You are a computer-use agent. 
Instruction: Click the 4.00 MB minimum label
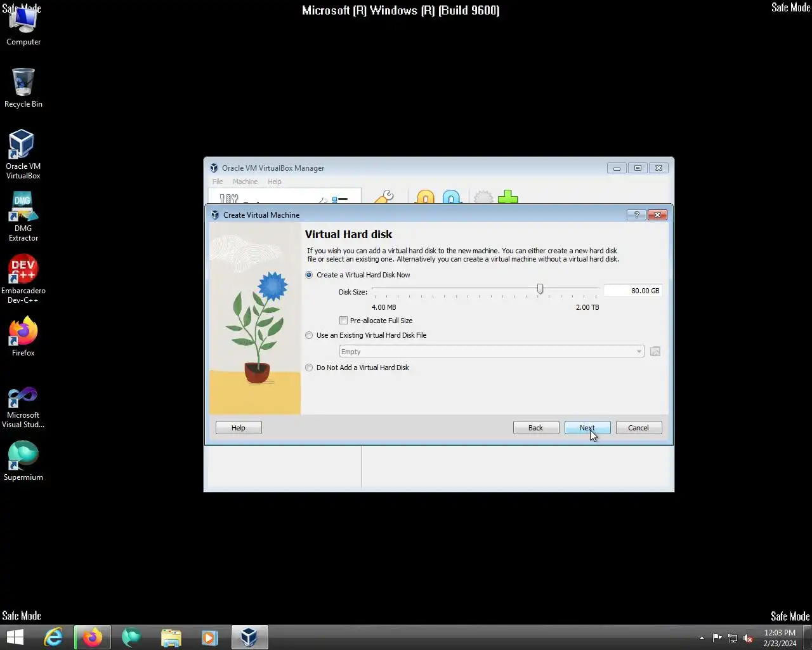(x=384, y=307)
